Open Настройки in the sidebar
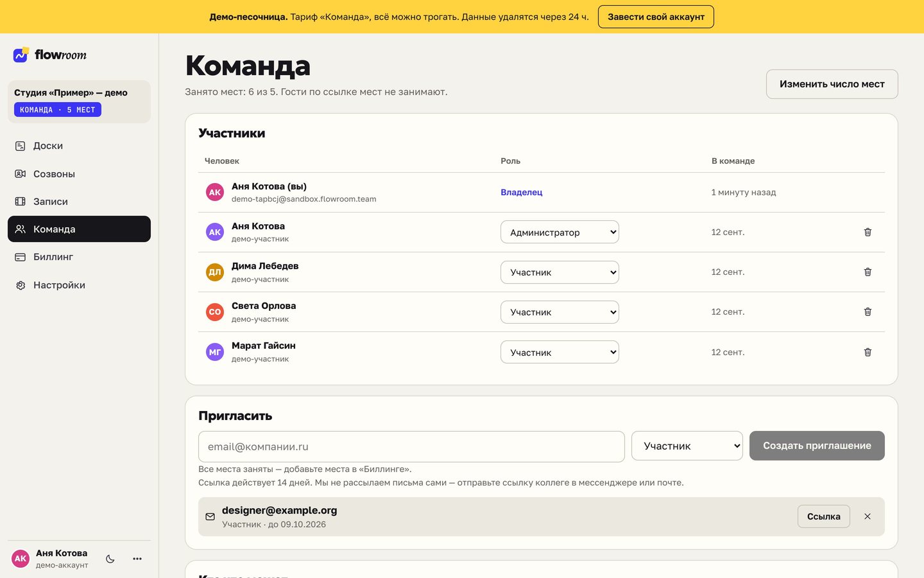This screenshot has width=924, height=578. (x=79, y=285)
